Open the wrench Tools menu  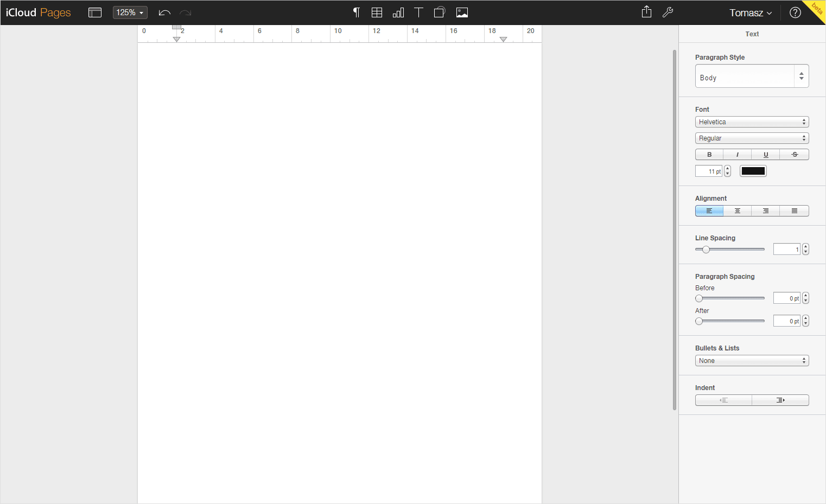coord(668,12)
